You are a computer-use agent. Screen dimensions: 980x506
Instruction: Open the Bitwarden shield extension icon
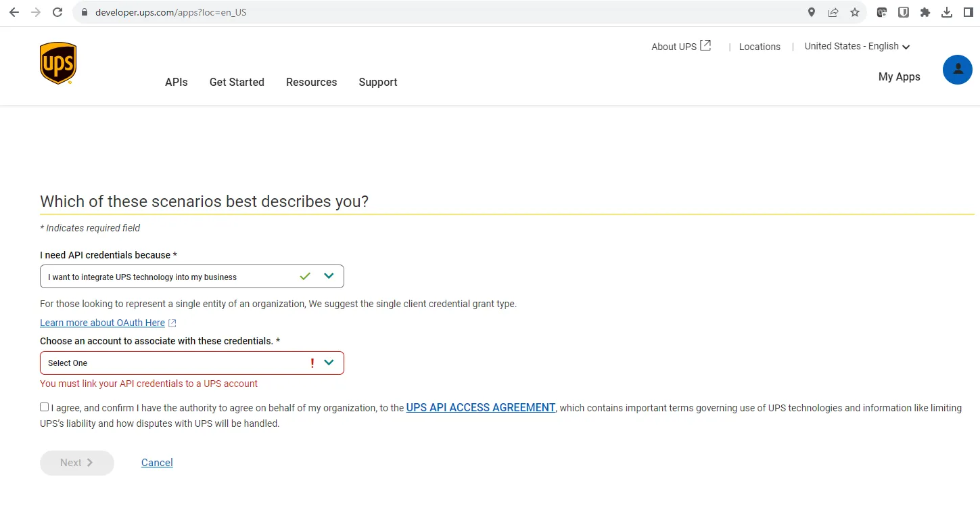tap(903, 12)
